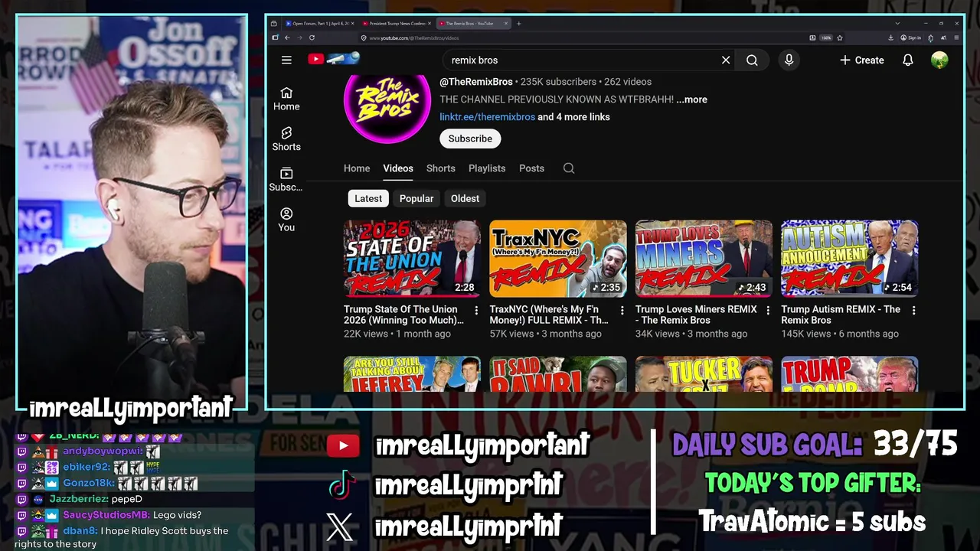Open Shorts in the sidebar
This screenshot has height=551, width=980.
[x=286, y=139]
